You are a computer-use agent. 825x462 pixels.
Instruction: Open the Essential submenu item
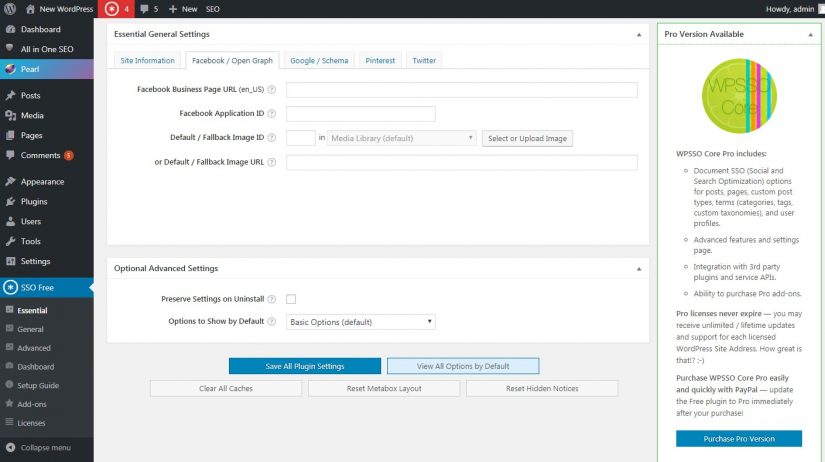click(x=32, y=310)
